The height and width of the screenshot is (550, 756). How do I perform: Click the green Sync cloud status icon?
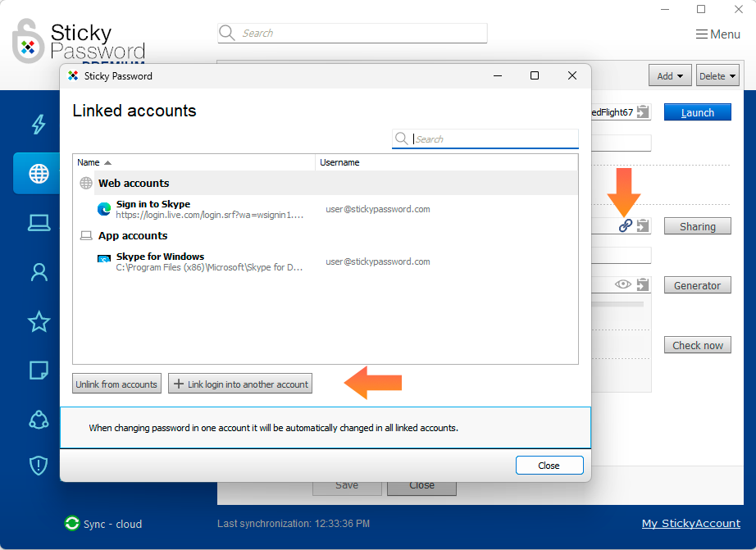pyautogui.click(x=72, y=523)
